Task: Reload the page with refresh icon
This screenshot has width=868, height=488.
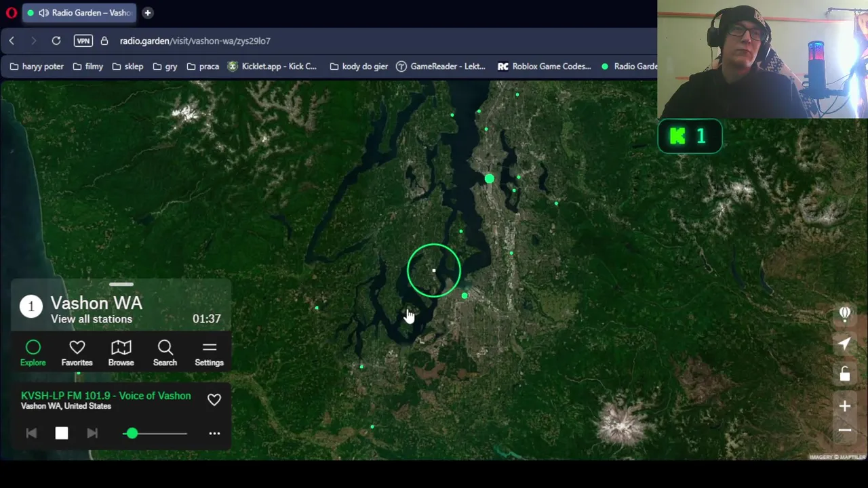Action: [x=56, y=41]
